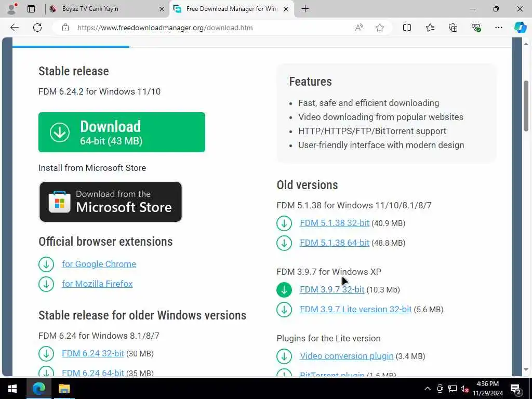
Task: Click filled download icon for FDM 3.9.7 32-bit
Action: pos(284,290)
